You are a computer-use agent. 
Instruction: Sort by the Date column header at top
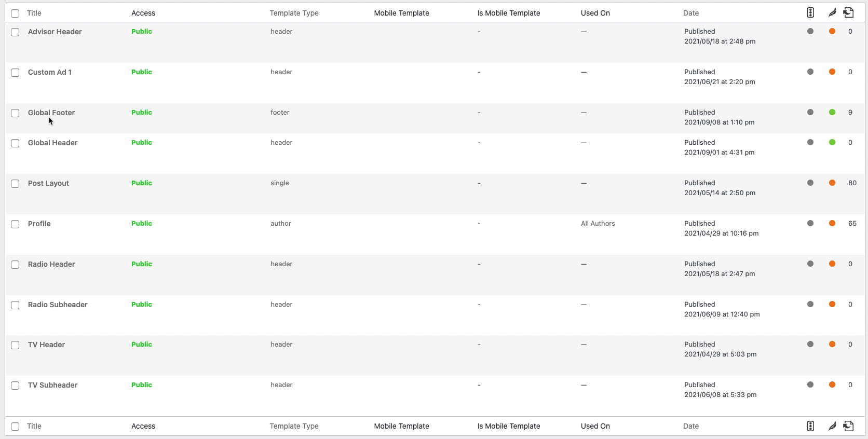tap(691, 13)
